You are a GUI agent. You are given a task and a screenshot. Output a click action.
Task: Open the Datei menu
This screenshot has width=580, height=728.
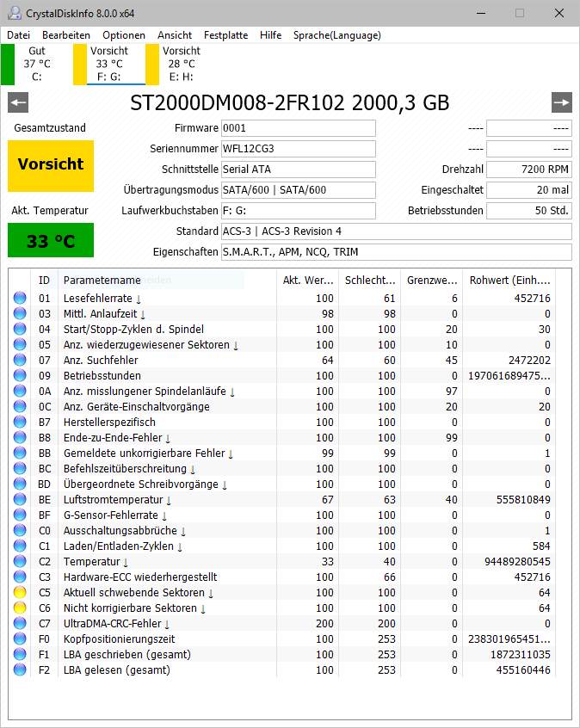pos(19,35)
